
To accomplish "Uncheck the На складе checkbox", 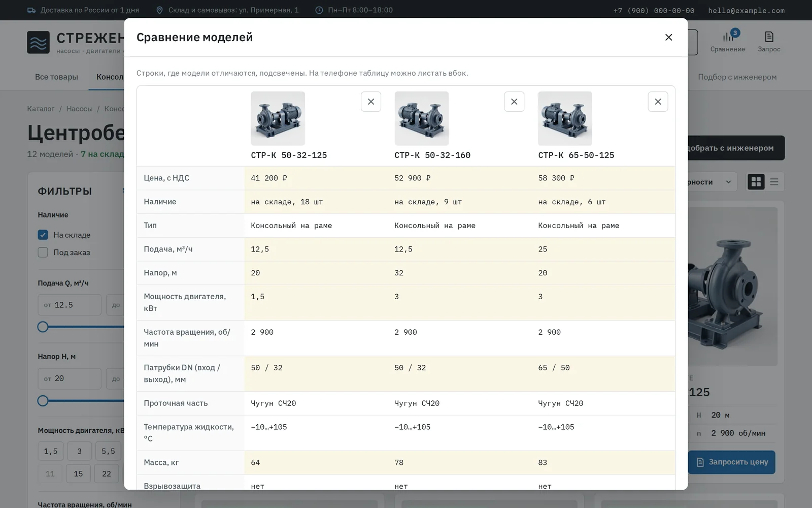I will (x=43, y=235).
